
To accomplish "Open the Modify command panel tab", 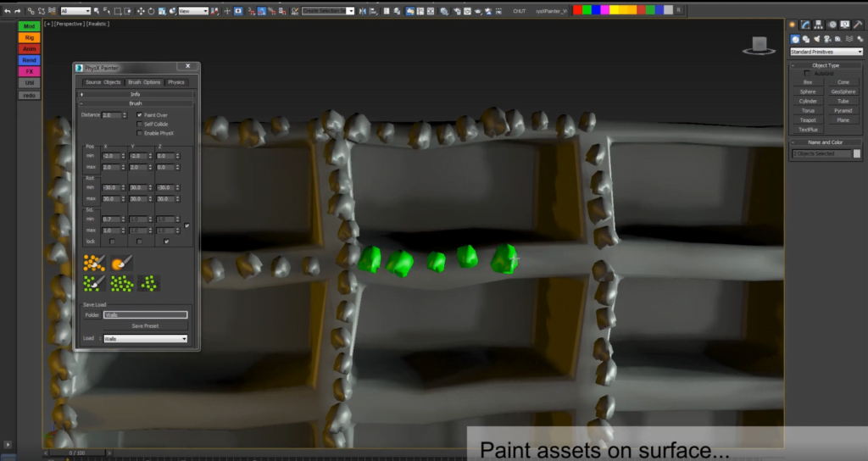I will click(x=805, y=26).
